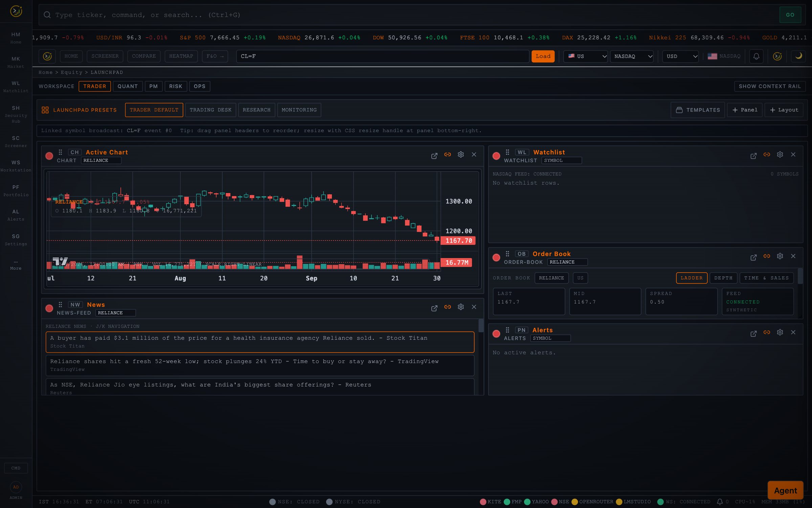Image resolution: width=812 pixels, height=508 pixels.
Task: Pop out the Alerts panel
Action: tap(753, 334)
